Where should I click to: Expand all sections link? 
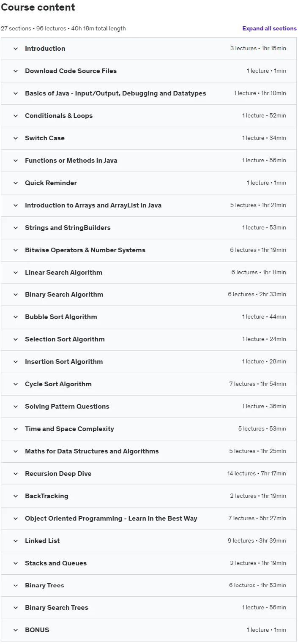tap(269, 28)
